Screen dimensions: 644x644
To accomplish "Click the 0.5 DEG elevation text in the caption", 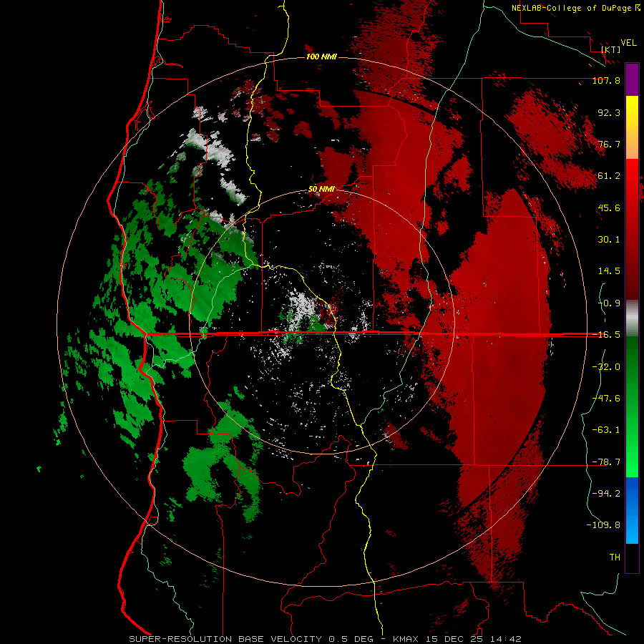I will [x=351, y=639].
